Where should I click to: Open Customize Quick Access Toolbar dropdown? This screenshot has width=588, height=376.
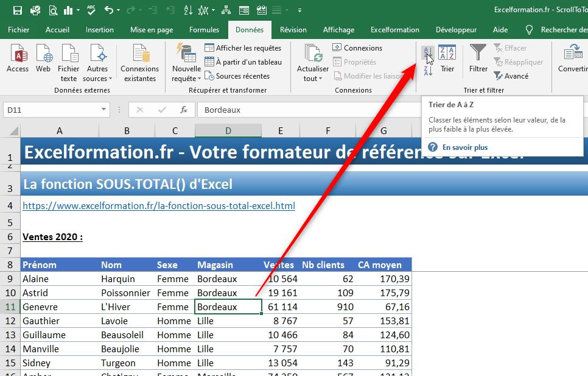[x=299, y=10]
